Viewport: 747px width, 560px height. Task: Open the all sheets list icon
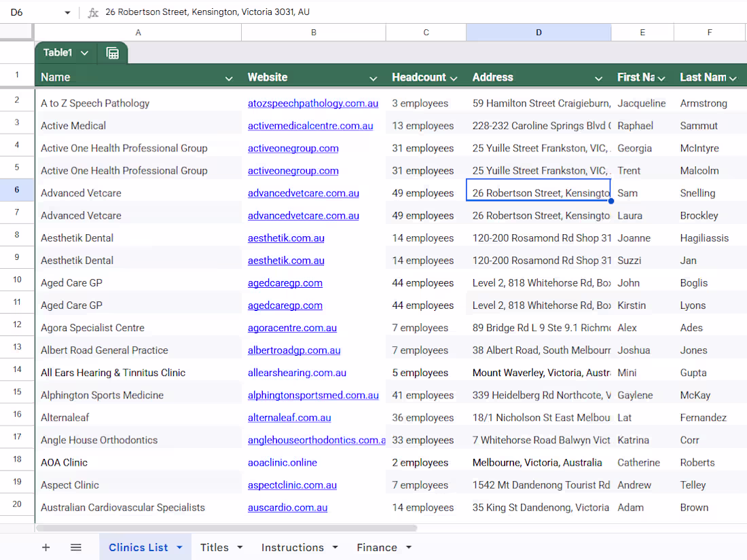[76, 547]
